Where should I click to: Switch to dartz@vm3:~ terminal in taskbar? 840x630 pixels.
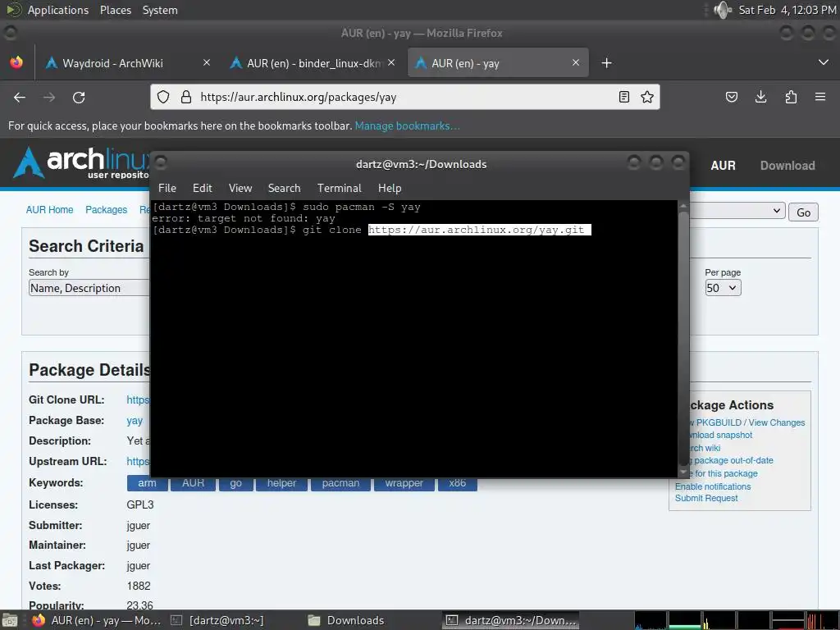click(x=217, y=621)
